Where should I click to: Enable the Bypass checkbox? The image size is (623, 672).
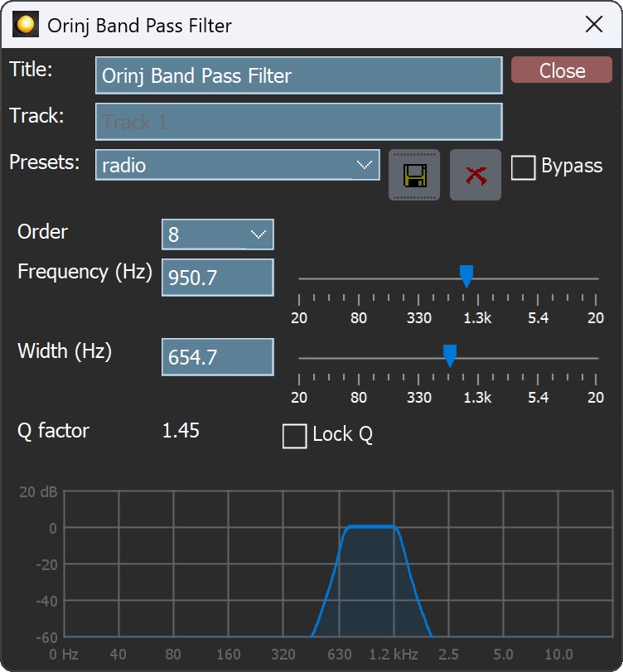523,167
